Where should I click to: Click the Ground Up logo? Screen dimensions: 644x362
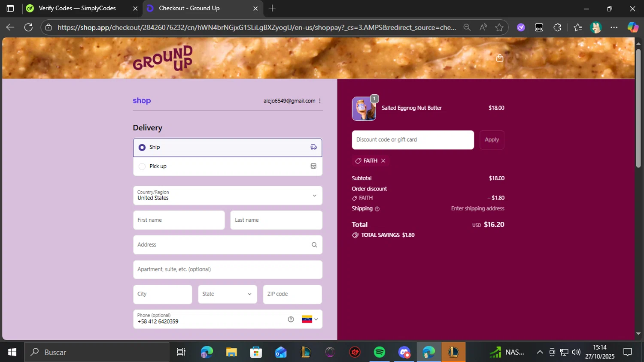coord(163,59)
